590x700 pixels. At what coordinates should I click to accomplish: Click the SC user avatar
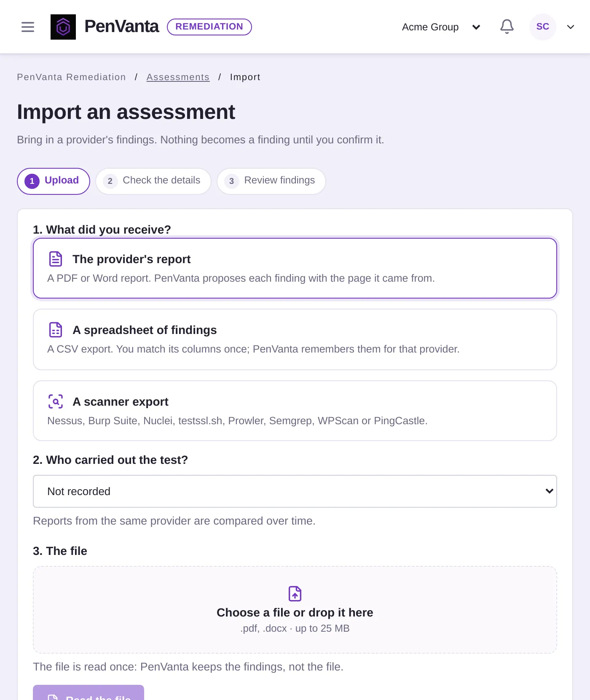tap(543, 27)
